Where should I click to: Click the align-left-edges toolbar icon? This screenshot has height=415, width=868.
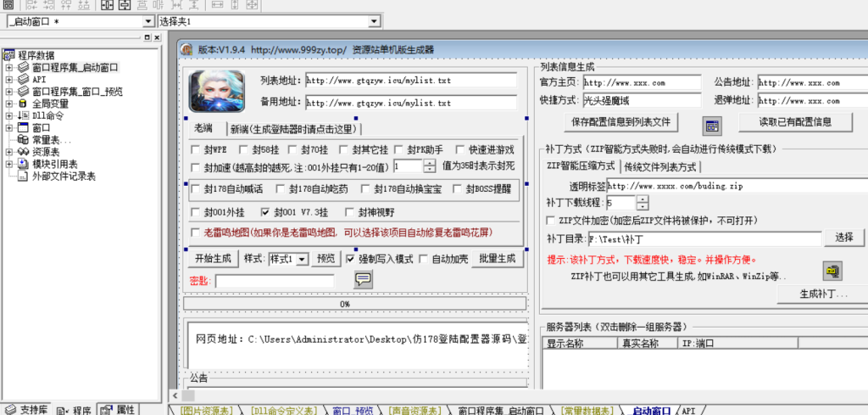click(x=31, y=5)
